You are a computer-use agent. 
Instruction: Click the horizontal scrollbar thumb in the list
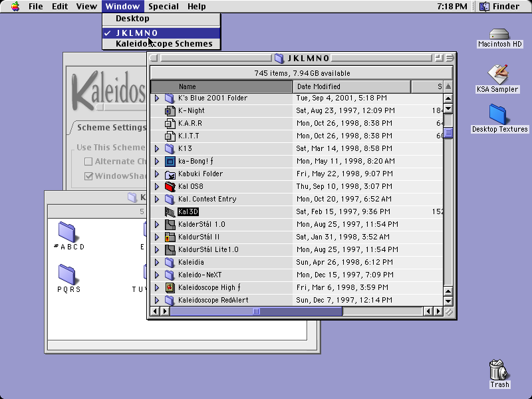click(256, 311)
